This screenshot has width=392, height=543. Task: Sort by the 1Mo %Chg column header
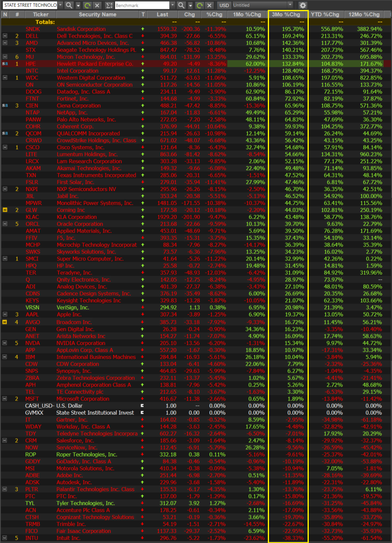(x=248, y=14)
